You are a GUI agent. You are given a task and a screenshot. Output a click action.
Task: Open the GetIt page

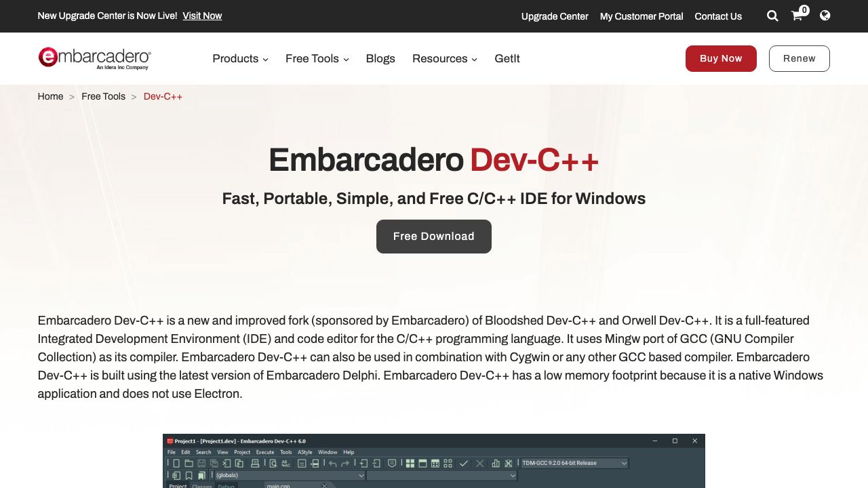point(507,58)
